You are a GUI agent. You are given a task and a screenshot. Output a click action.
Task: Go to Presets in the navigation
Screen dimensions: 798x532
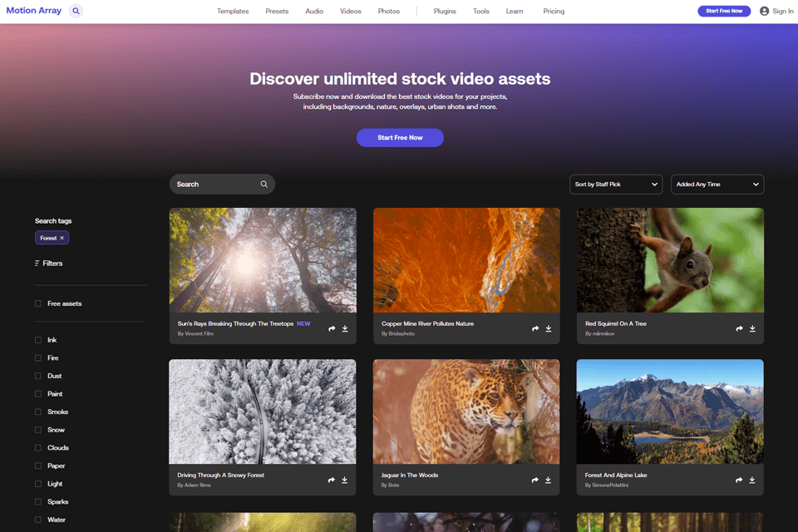click(x=277, y=11)
